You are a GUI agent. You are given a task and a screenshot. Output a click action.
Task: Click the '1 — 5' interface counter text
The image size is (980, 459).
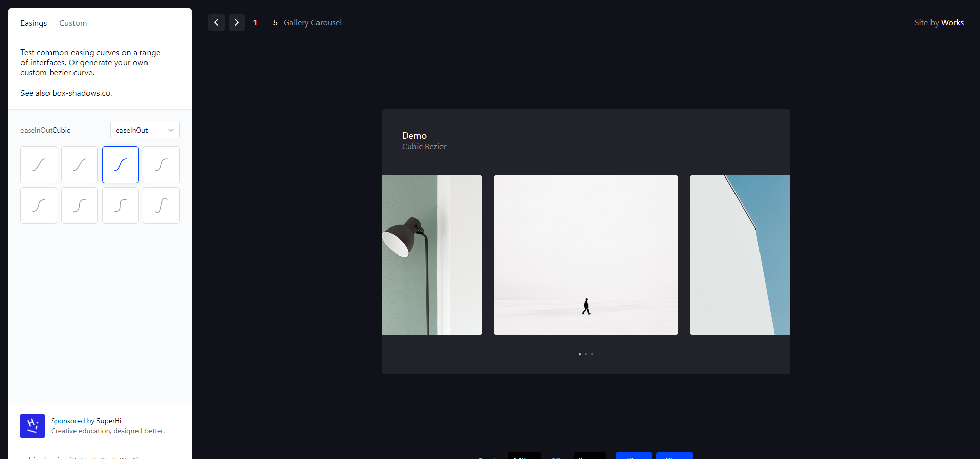click(265, 23)
